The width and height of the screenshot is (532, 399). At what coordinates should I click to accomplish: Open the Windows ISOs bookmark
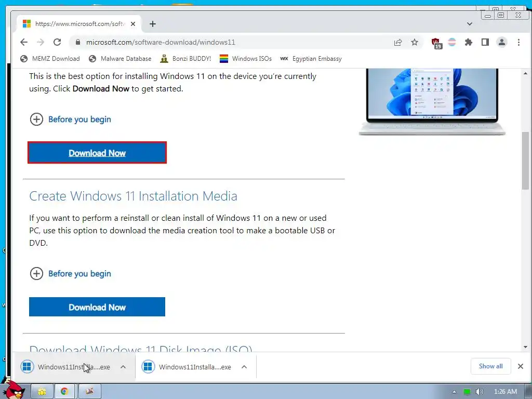(x=246, y=59)
